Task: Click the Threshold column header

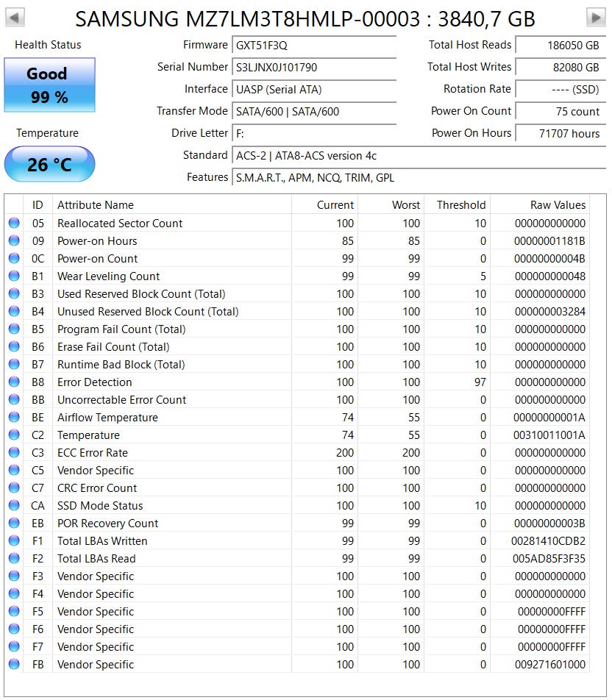Action: point(460,205)
